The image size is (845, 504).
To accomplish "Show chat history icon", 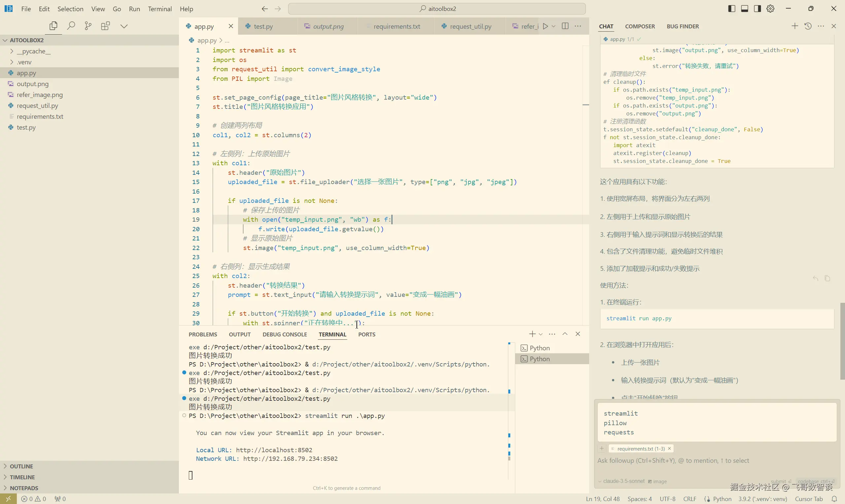I will (x=808, y=26).
